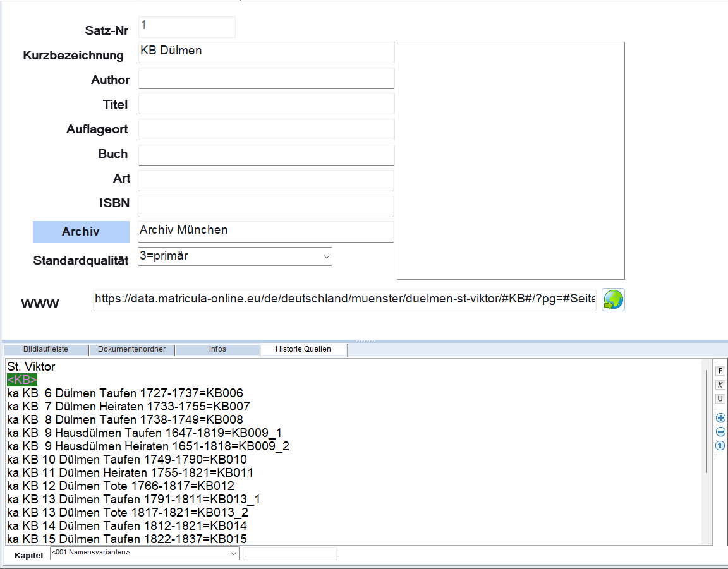Screen dimensions: 728x569
Task: Click line KB 10 Dülmen Taufen 1749-1790
Action: tap(127, 460)
